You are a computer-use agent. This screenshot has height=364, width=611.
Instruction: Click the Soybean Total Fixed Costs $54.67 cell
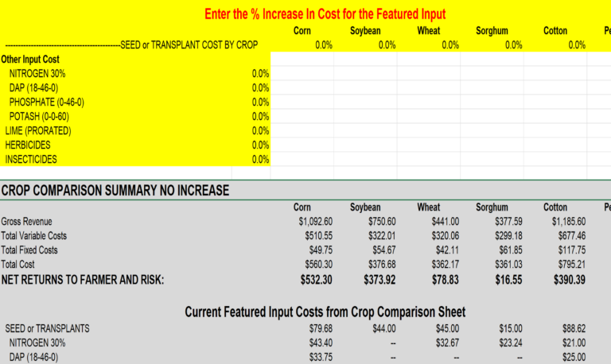pyautogui.click(x=379, y=250)
